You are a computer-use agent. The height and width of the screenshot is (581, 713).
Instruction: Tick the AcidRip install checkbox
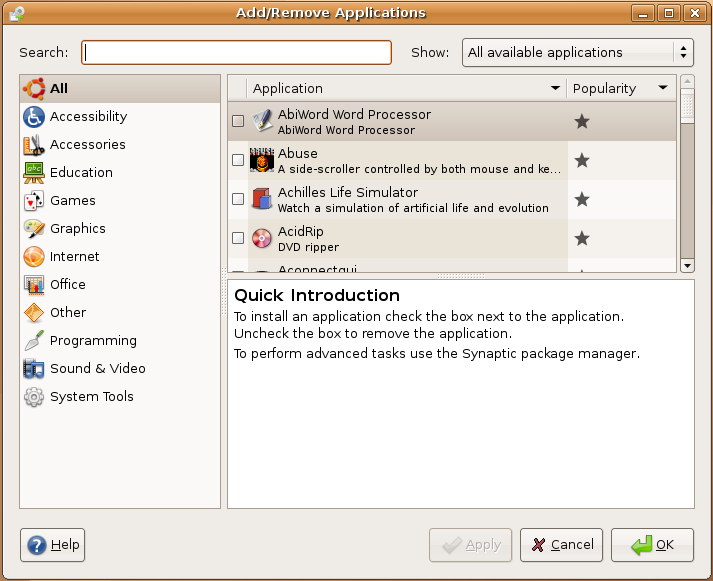[x=238, y=238]
